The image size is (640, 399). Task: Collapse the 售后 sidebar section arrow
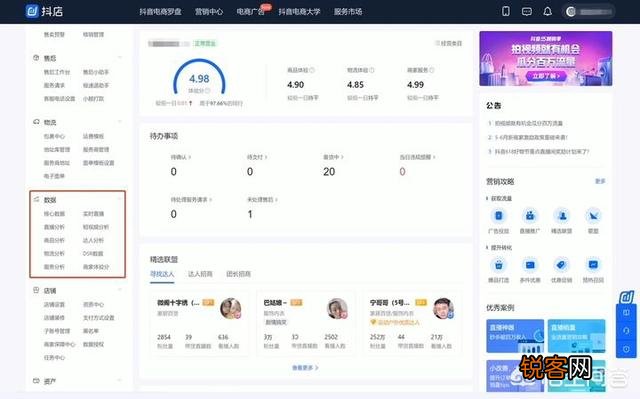point(120,58)
